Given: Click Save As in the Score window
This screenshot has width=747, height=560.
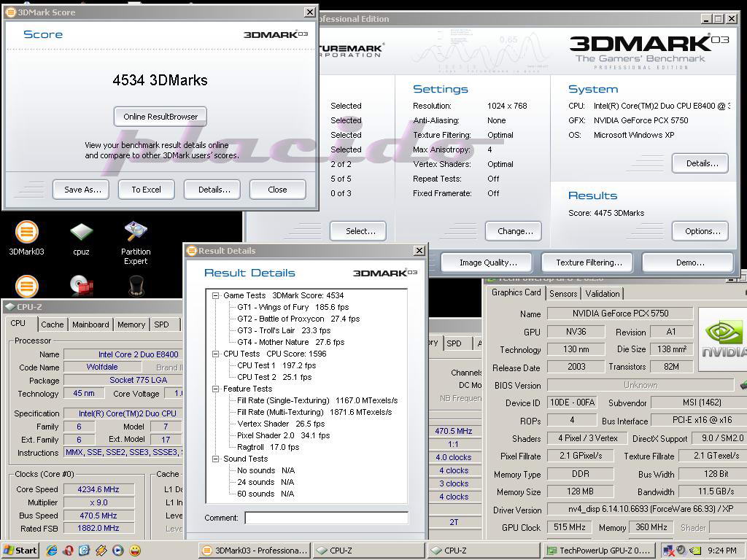Looking at the screenshot, I should (81, 190).
